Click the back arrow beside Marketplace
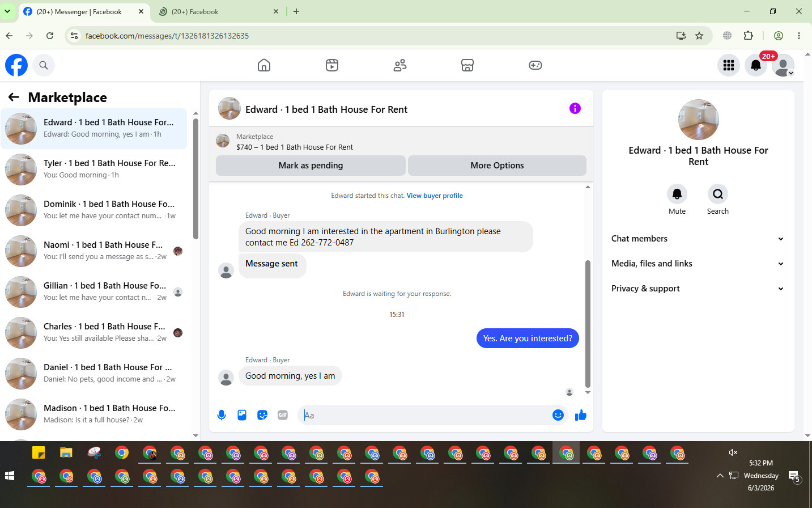Image resolution: width=812 pixels, height=508 pixels. [x=14, y=98]
